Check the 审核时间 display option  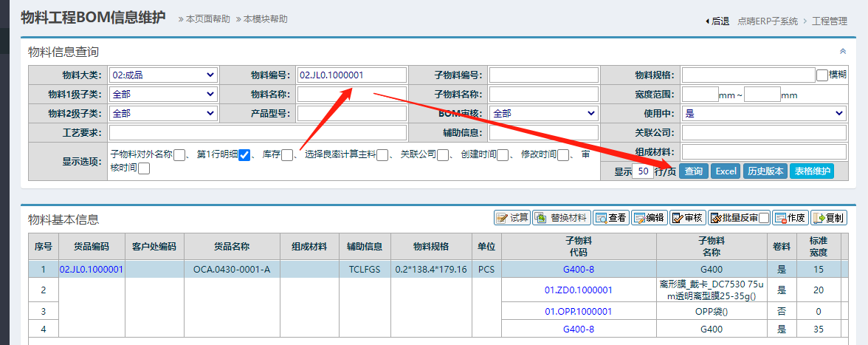pyautogui.click(x=144, y=169)
